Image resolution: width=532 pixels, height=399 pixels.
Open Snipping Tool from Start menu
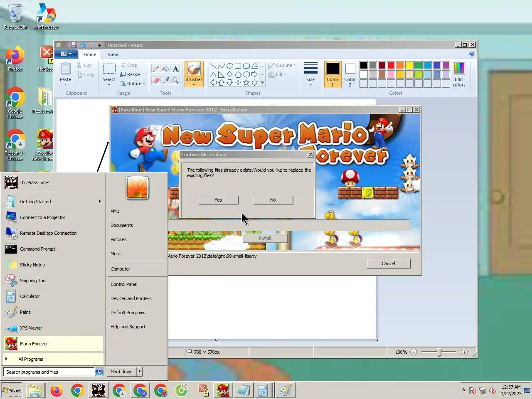pyautogui.click(x=53, y=281)
